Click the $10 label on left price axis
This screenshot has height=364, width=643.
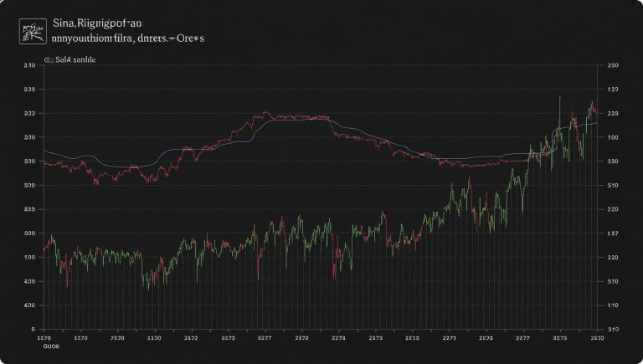29,64
